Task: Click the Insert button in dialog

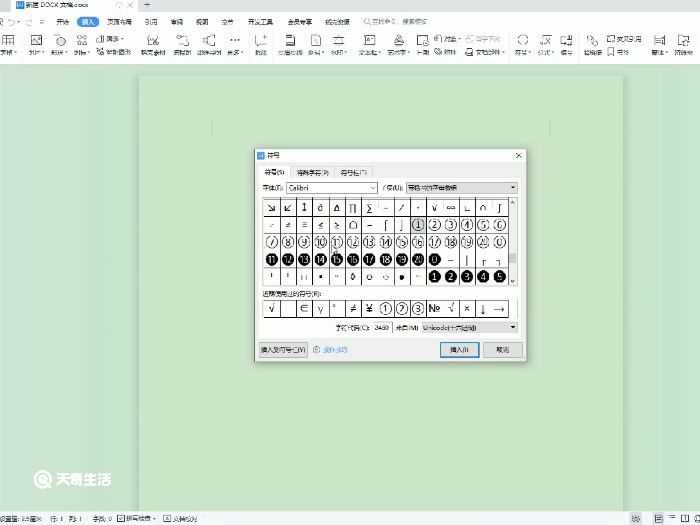Action: tap(460, 350)
